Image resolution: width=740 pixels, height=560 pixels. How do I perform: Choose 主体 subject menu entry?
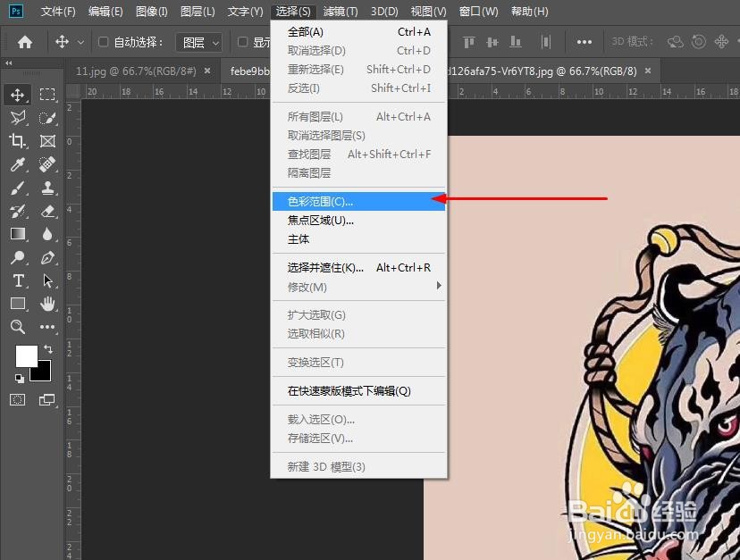click(x=358, y=239)
